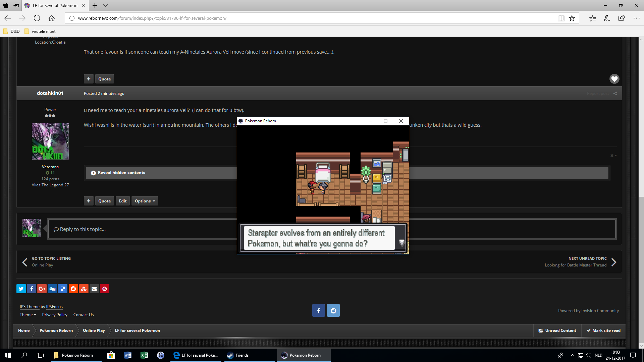The image size is (644, 362).
Task: Share the topic on Delicious
Action: pos(63,289)
